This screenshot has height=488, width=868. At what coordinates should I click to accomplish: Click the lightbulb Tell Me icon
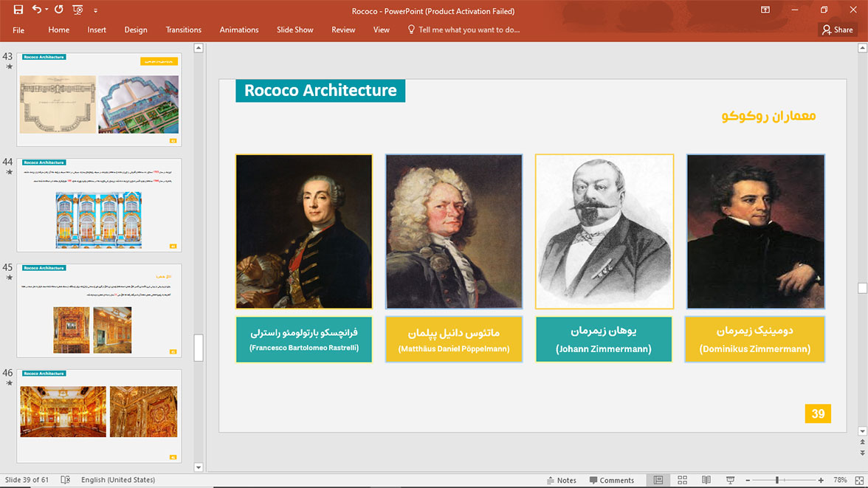click(410, 30)
